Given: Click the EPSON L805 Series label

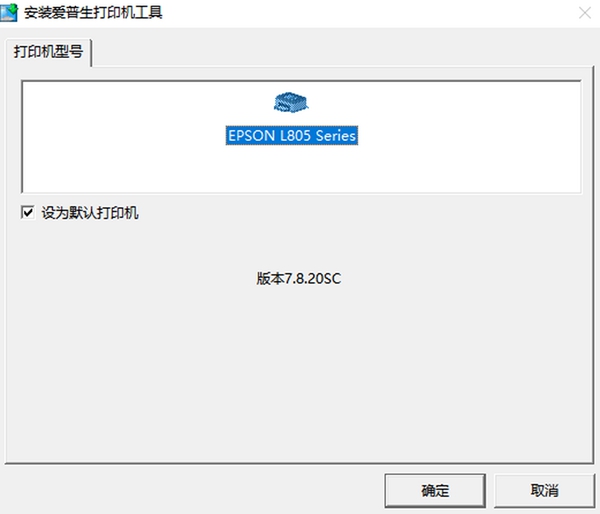Looking at the screenshot, I should click(292, 135).
